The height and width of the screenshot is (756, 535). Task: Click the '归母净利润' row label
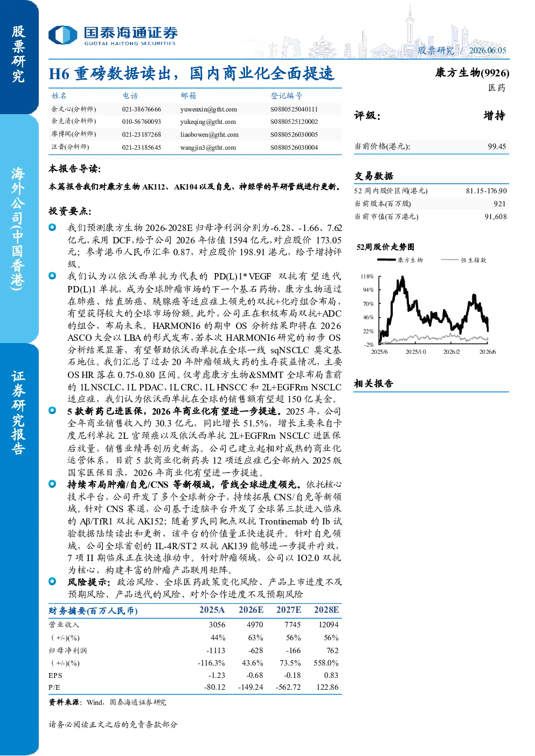click(x=67, y=650)
